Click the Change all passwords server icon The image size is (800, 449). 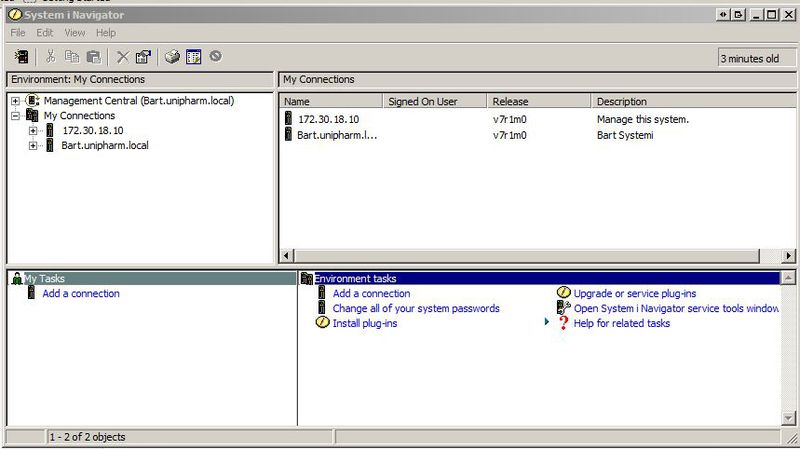[322, 307]
